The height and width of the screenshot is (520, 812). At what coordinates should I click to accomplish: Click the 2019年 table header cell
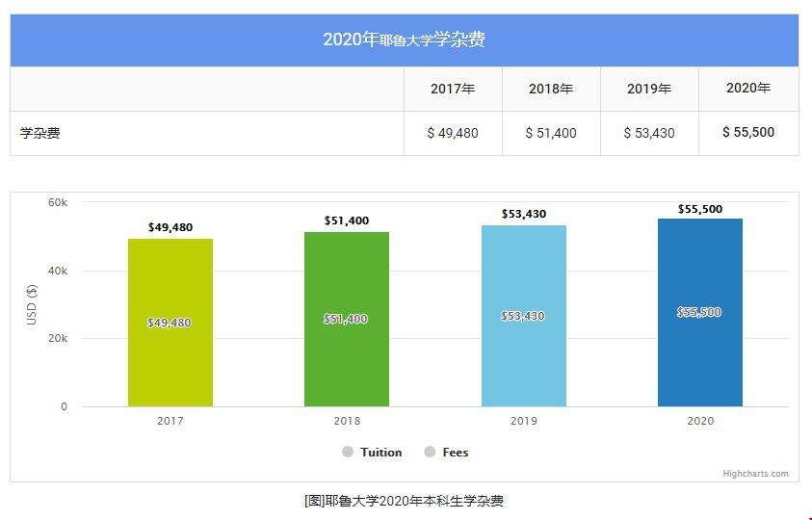click(649, 90)
